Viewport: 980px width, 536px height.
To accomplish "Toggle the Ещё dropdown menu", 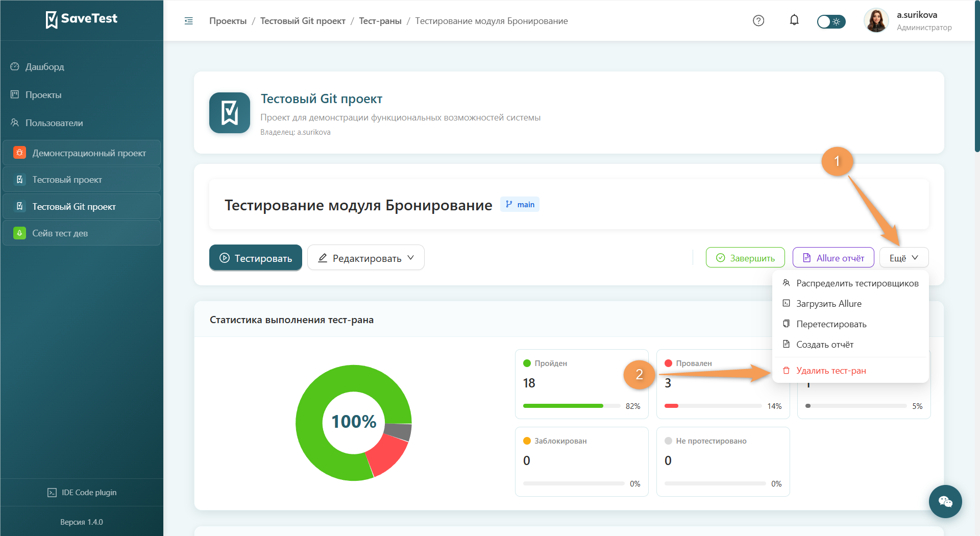I will click(x=904, y=258).
